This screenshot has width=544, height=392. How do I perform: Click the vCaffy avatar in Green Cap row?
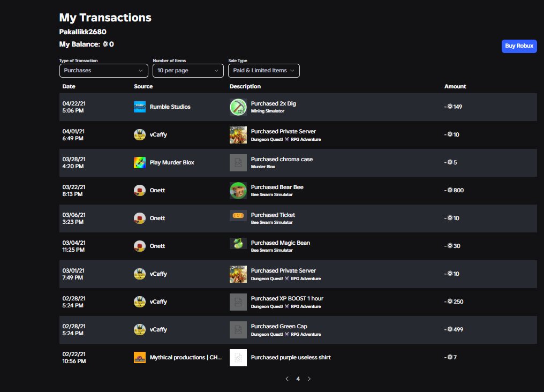pos(140,329)
